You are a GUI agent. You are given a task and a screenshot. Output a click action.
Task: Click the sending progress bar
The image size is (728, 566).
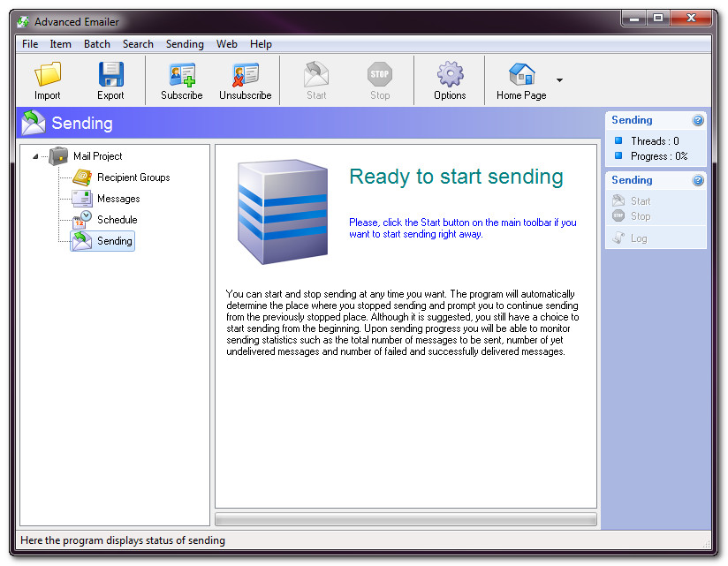(406, 519)
